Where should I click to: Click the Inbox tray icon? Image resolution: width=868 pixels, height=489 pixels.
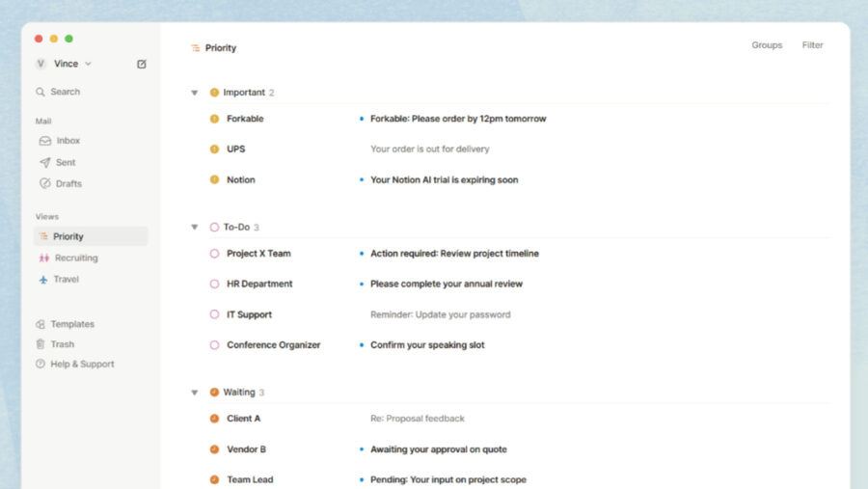pyautogui.click(x=44, y=141)
